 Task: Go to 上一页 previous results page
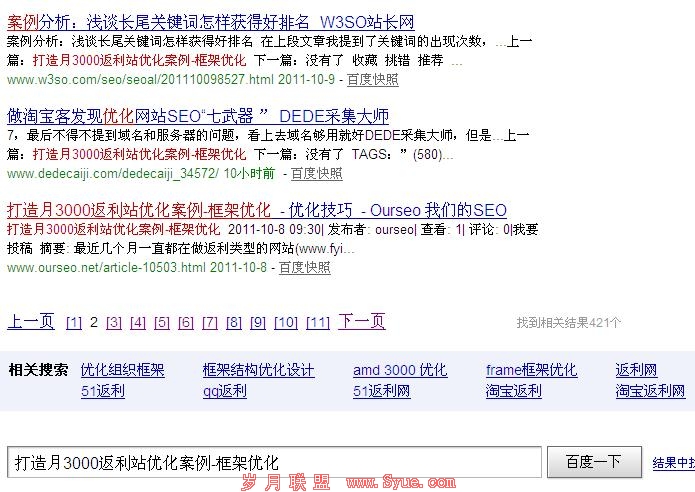click(x=31, y=322)
